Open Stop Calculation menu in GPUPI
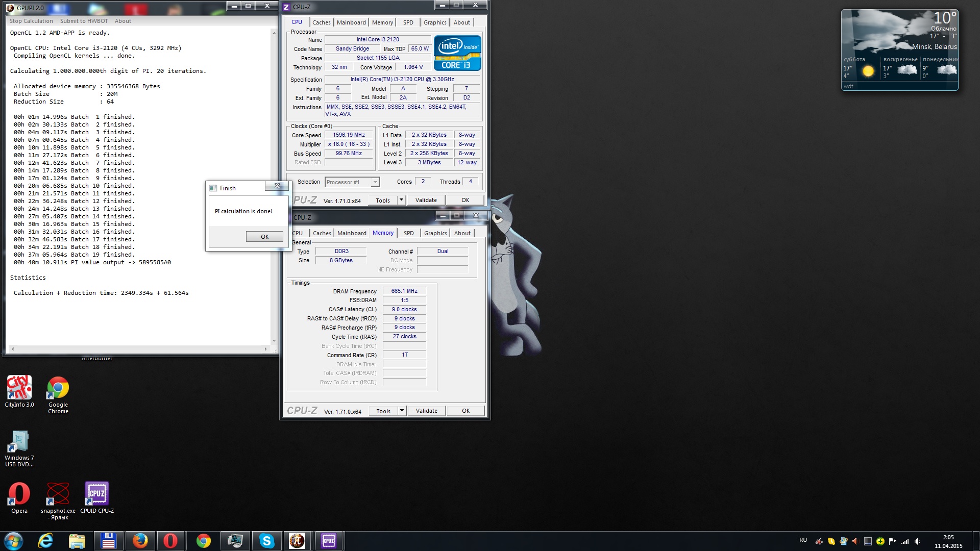 coord(31,21)
